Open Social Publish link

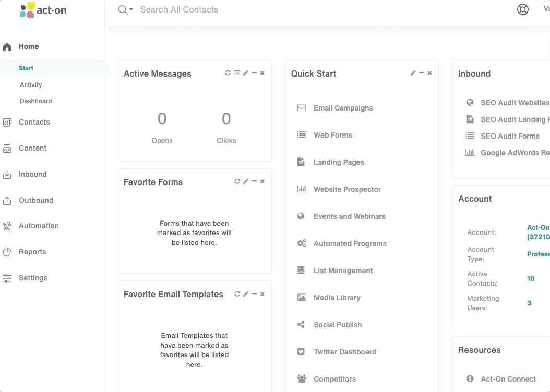[338, 325]
